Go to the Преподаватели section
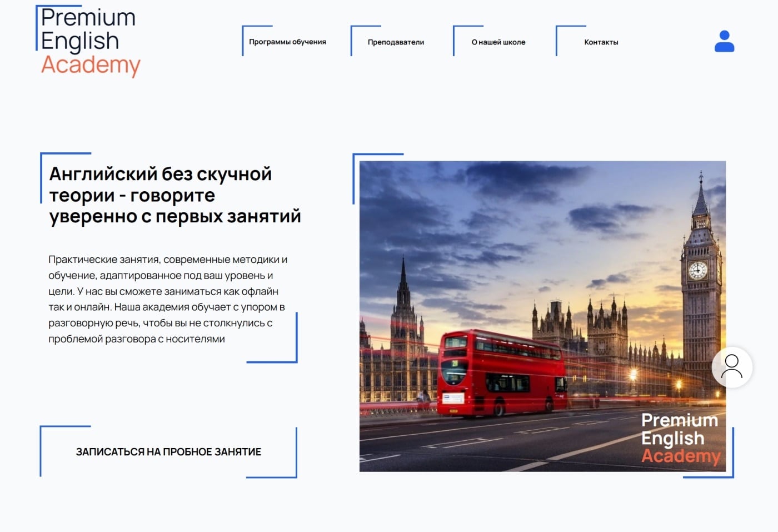This screenshot has width=778, height=532. (x=396, y=42)
